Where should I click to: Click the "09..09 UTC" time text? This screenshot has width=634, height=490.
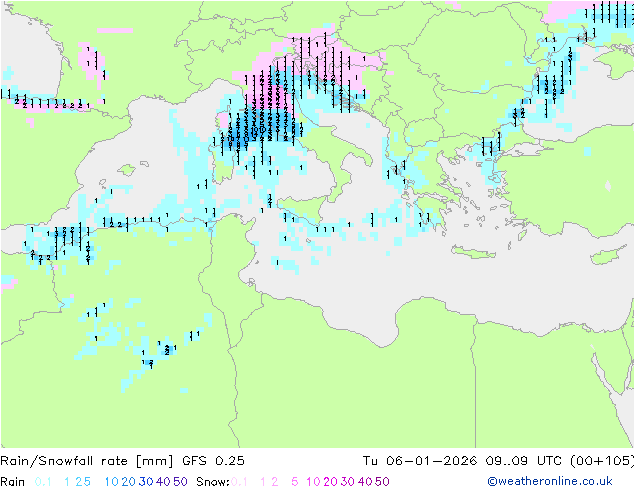[x=524, y=461]
